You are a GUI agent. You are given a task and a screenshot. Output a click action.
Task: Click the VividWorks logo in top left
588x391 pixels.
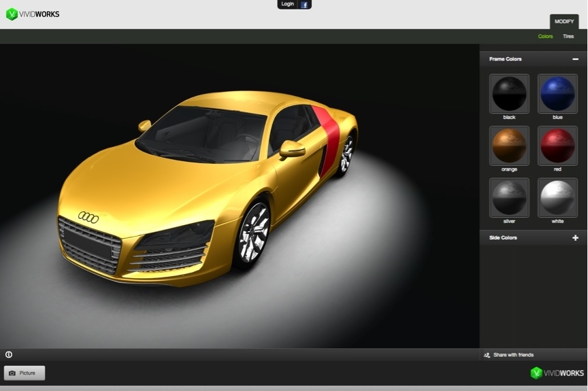pos(33,14)
